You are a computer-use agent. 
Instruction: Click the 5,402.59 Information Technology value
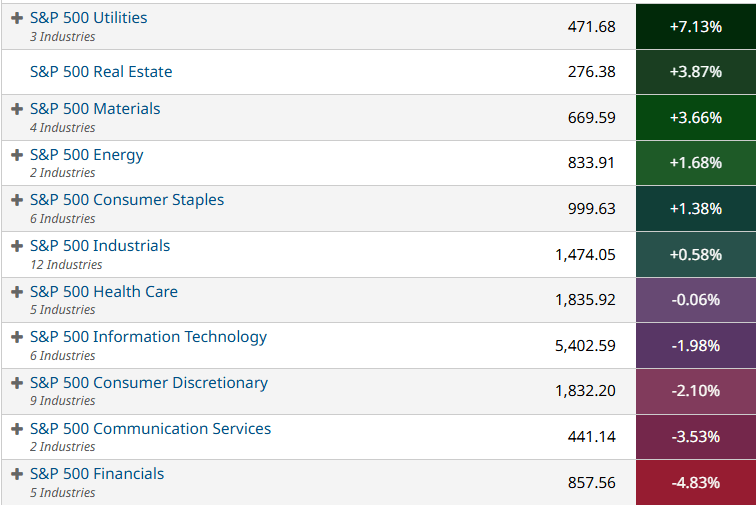click(585, 346)
